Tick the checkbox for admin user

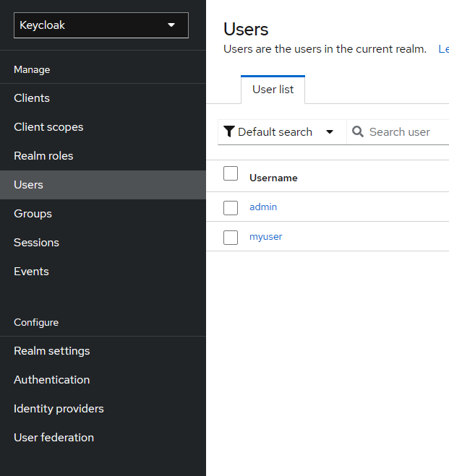(231, 208)
